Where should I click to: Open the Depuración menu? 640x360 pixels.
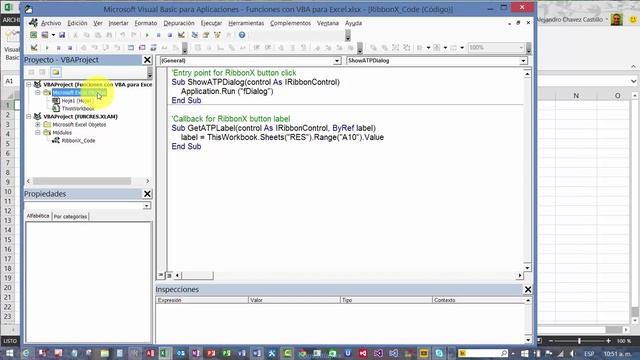pos(179,23)
